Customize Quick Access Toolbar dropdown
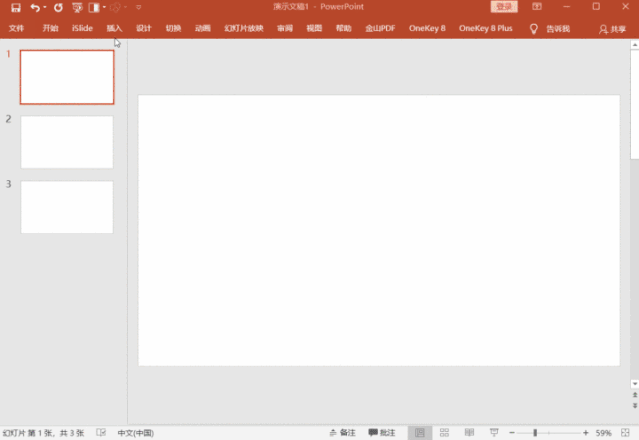 point(139,7)
